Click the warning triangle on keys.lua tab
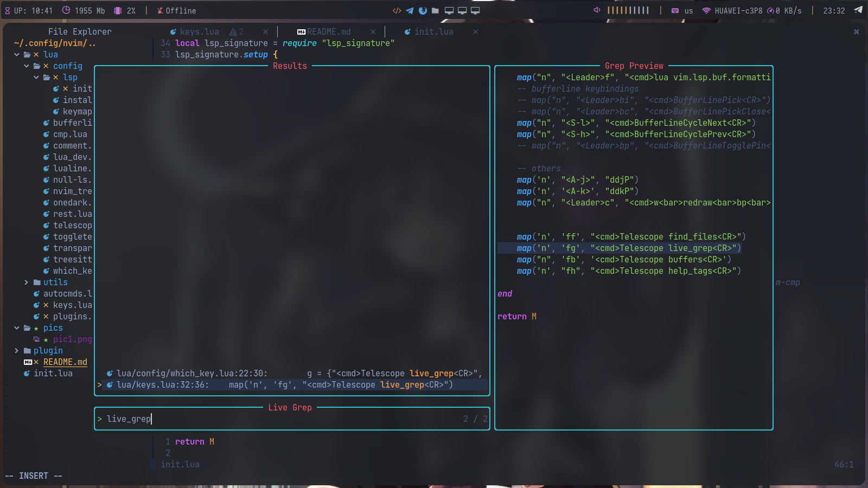 pos(233,32)
